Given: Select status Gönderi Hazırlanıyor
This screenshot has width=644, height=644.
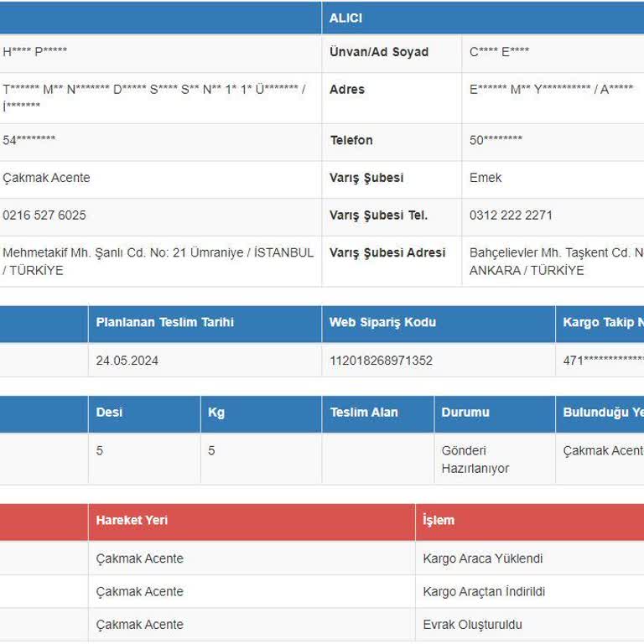Looking at the screenshot, I should [x=475, y=460].
